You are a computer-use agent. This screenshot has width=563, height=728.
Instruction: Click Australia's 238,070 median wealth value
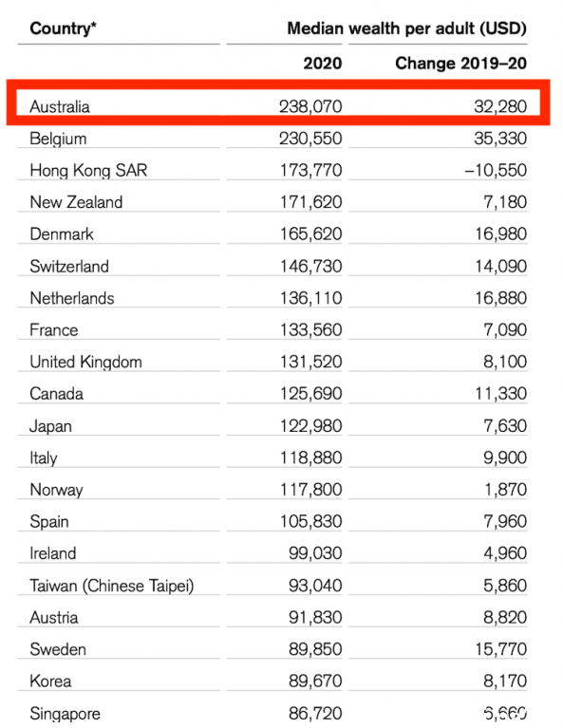[x=310, y=106]
